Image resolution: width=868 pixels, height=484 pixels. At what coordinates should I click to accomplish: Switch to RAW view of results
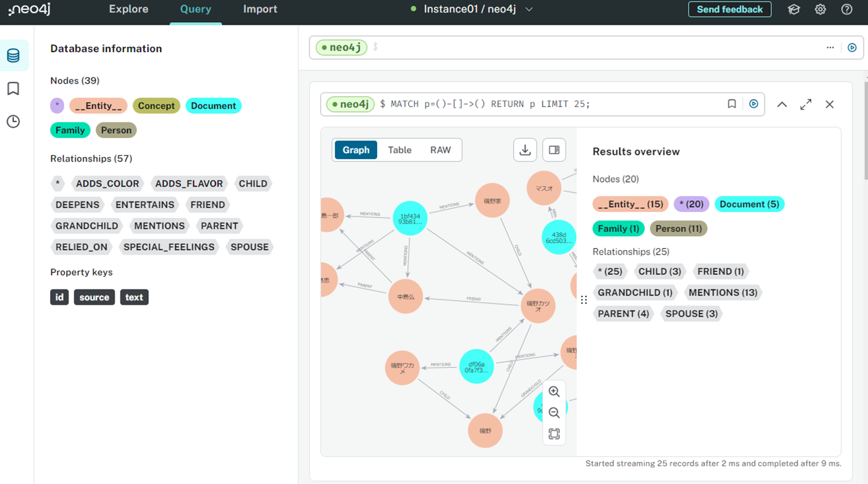pos(440,150)
